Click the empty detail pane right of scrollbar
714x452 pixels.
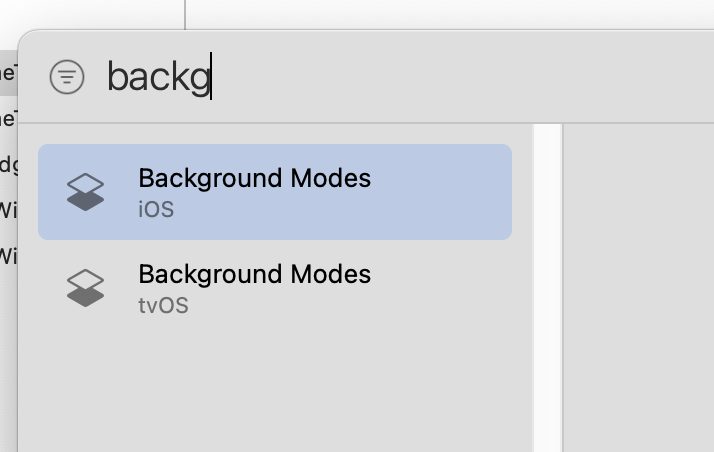[639, 288]
